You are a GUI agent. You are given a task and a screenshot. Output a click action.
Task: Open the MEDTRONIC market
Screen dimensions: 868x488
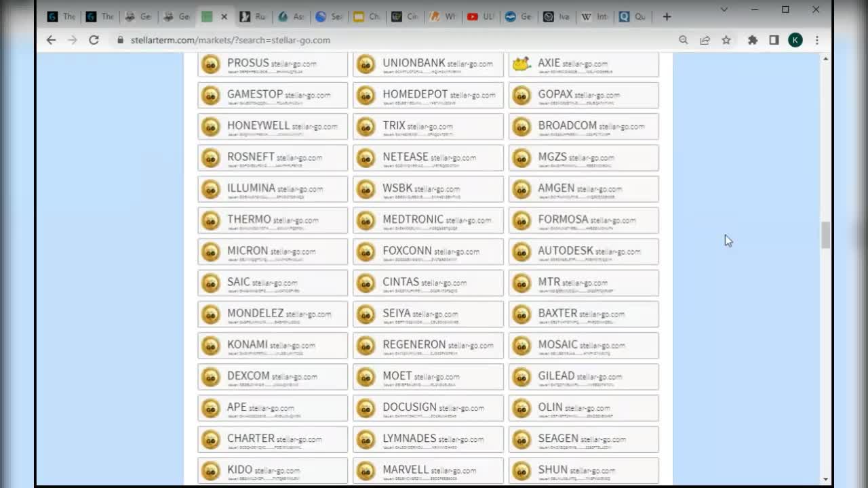pyautogui.click(x=428, y=220)
